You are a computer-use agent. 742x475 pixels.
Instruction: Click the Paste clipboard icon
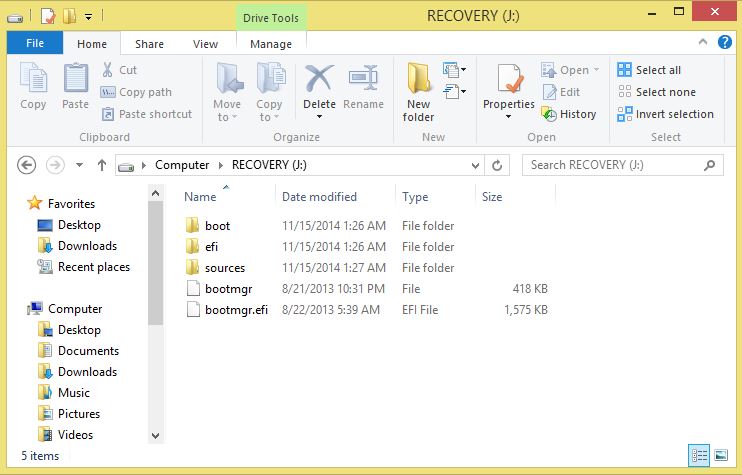pos(76,78)
